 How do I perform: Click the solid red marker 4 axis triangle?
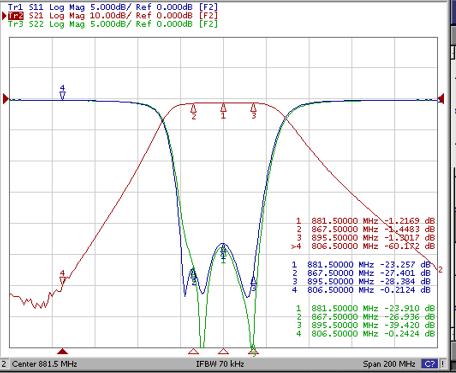(62, 351)
